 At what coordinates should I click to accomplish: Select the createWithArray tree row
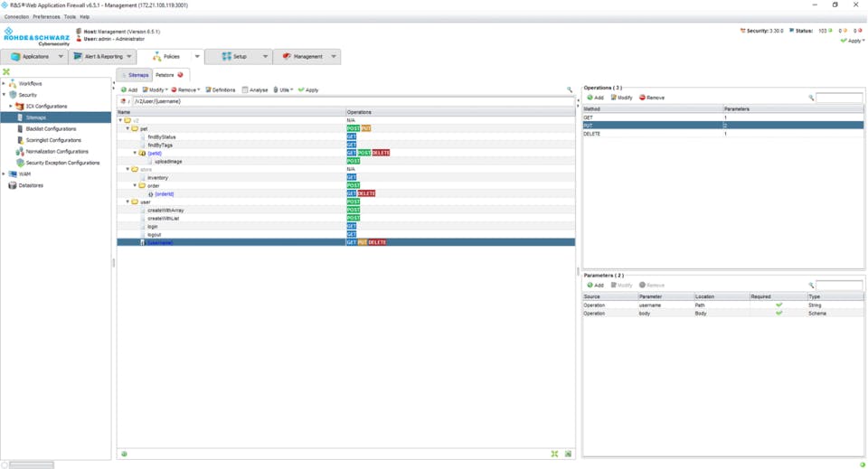pyautogui.click(x=346, y=211)
